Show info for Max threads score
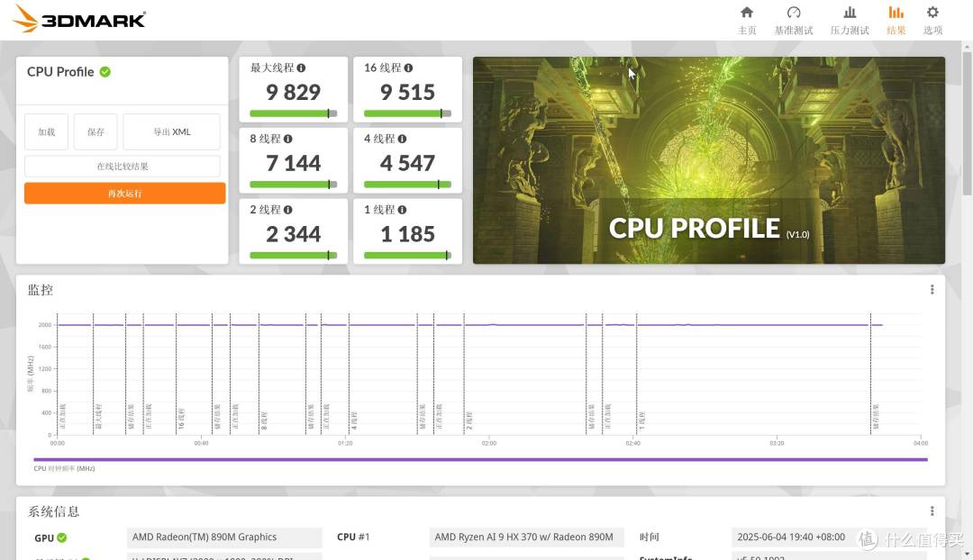 [x=301, y=68]
